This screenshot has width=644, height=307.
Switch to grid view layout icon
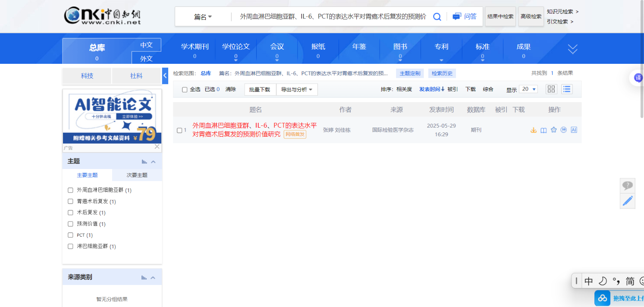click(x=551, y=89)
